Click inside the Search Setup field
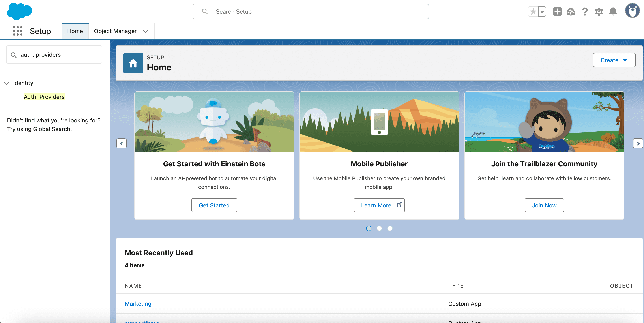 (x=310, y=11)
